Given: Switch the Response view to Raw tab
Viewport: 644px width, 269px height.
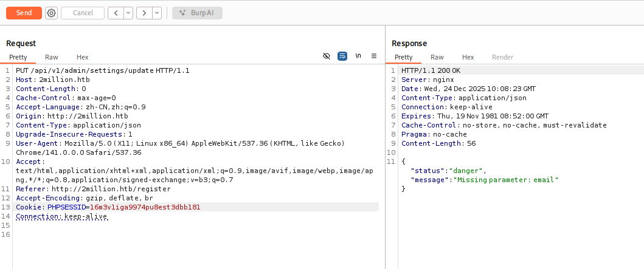Looking at the screenshot, I should pyautogui.click(x=437, y=57).
